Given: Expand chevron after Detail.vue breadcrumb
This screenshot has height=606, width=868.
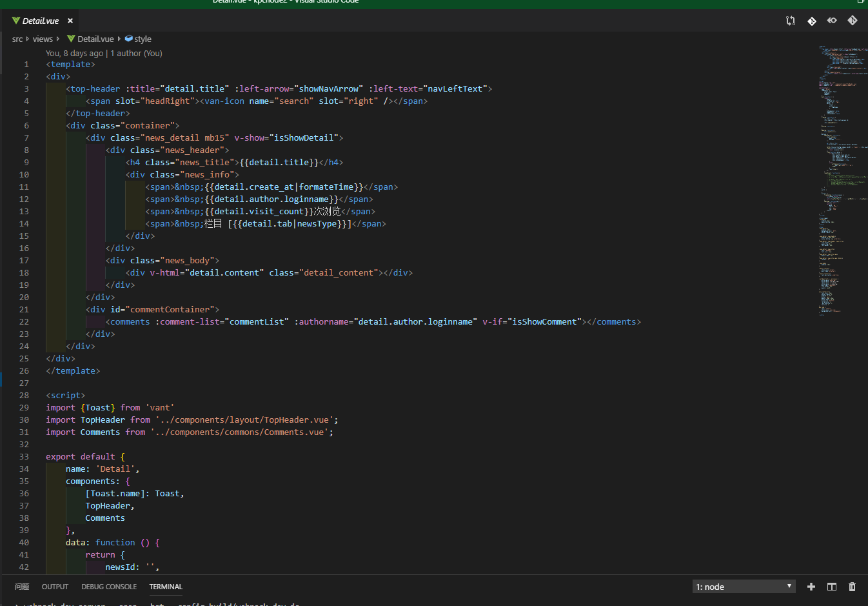Looking at the screenshot, I should (119, 39).
